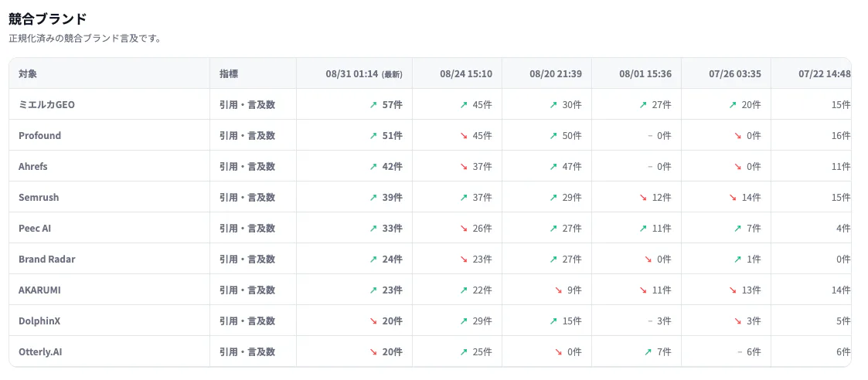
Task: Click the DolphinX row name
Action: click(x=39, y=321)
